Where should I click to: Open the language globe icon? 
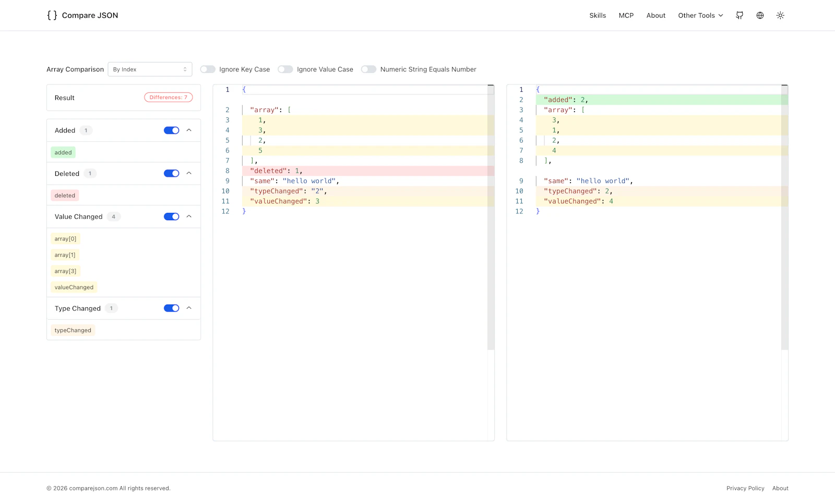click(760, 16)
